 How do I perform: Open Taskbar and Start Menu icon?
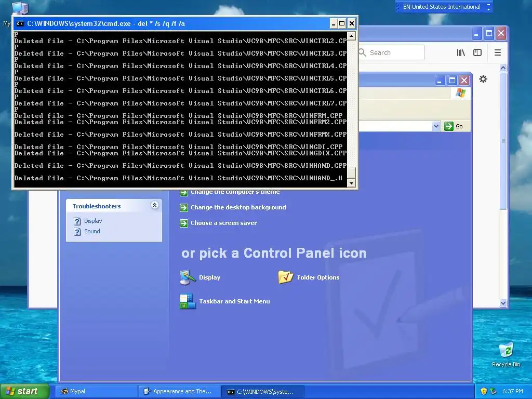pos(188,301)
